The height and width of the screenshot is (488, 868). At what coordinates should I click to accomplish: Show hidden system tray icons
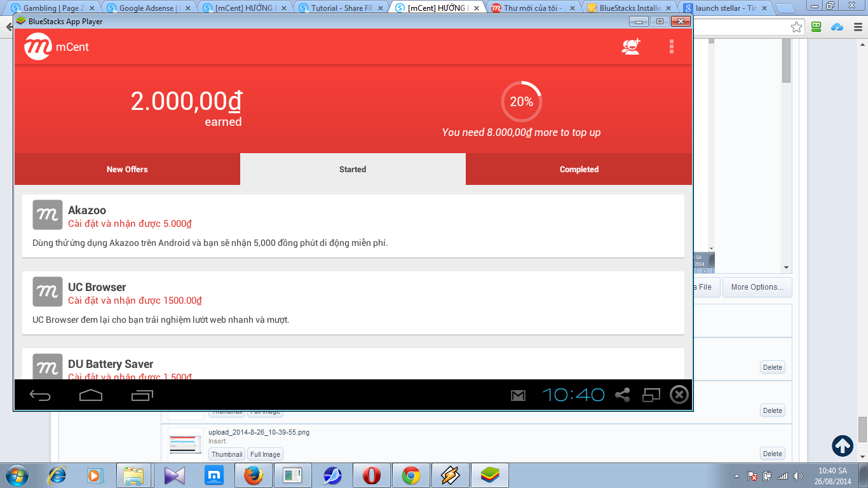point(736,476)
